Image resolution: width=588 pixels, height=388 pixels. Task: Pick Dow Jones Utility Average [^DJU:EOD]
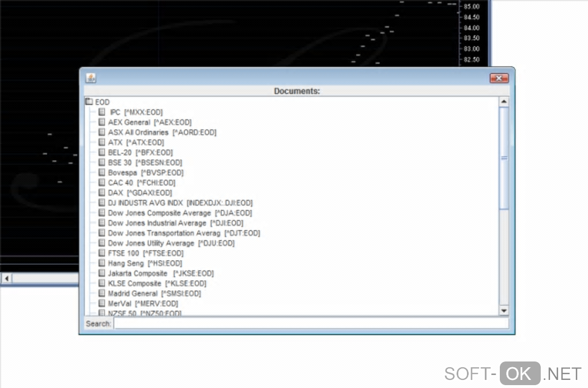coord(171,243)
